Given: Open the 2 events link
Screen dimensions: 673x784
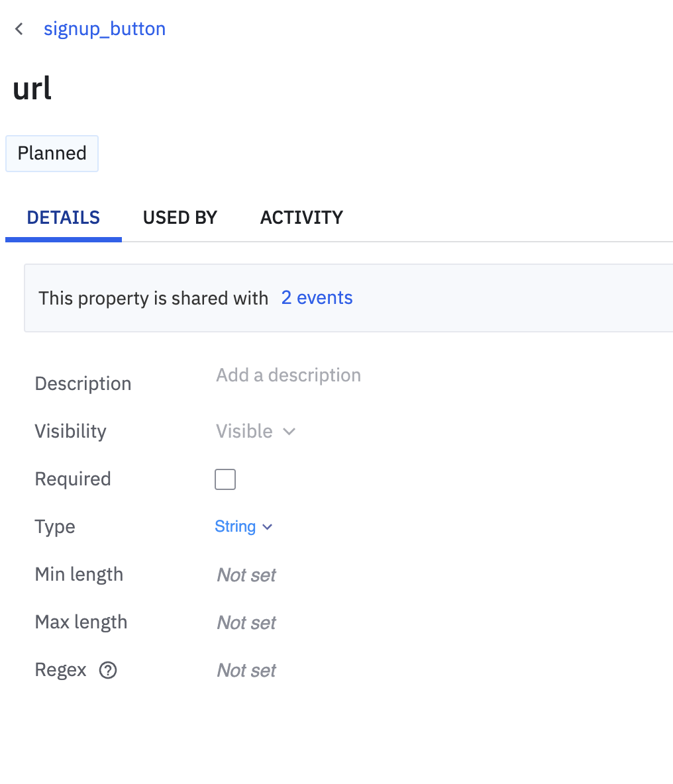Looking at the screenshot, I should click(317, 298).
